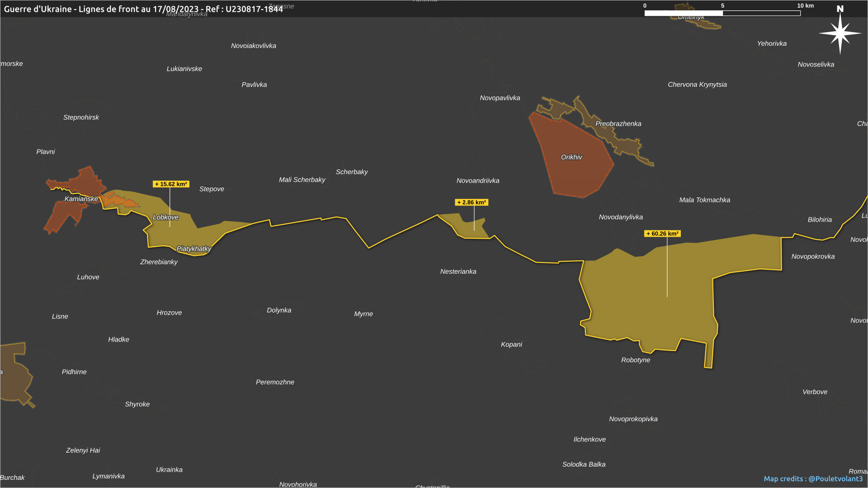Click the +15.62 km² area label
The height and width of the screenshot is (488, 868).
point(171,184)
